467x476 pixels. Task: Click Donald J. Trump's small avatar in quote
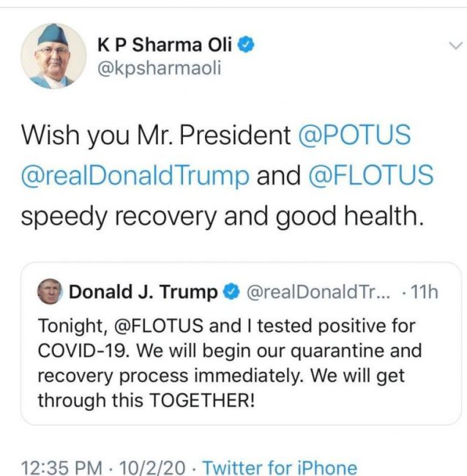(x=49, y=292)
